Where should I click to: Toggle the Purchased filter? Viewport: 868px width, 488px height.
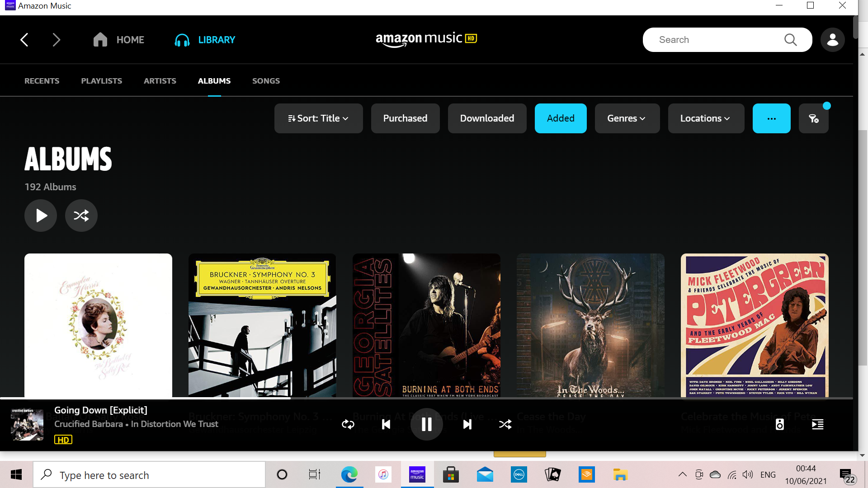(x=405, y=118)
